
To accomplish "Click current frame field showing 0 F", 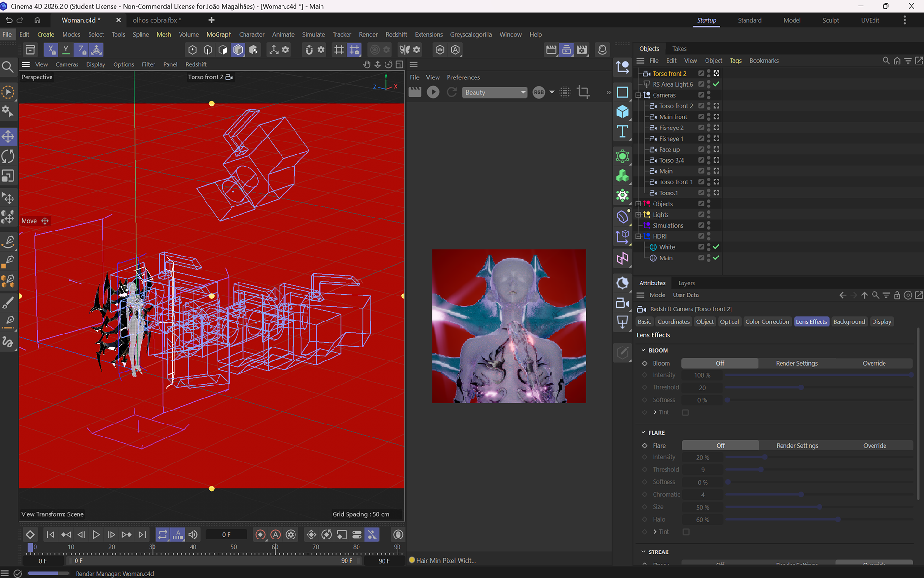I will tap(226, 535).
